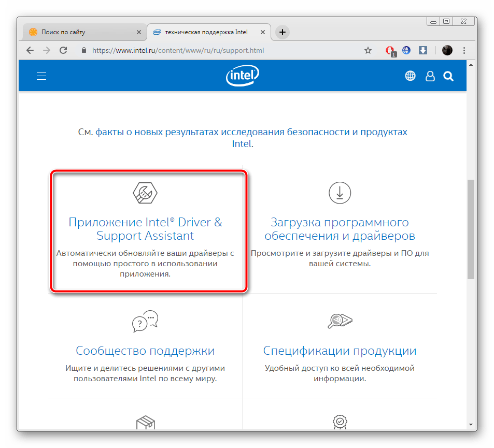The height and width of the screenshot is (448, 494).
Task: Click the Intel logo in header
Action: (x=242, y=76)
